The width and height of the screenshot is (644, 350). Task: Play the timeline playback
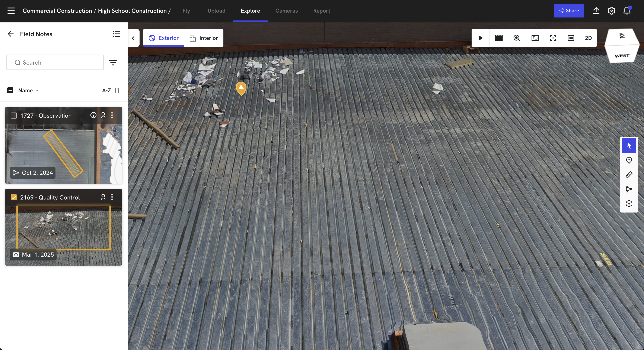481,38
